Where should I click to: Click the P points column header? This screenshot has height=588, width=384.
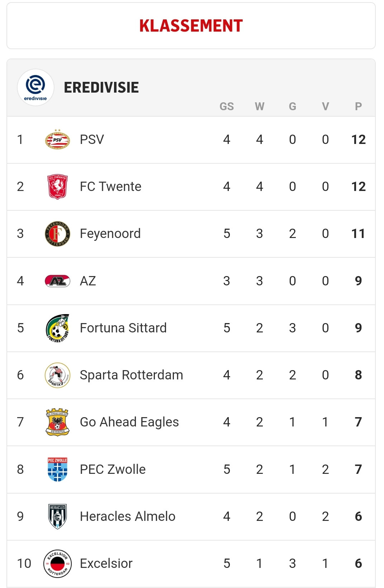pos(358,107)
